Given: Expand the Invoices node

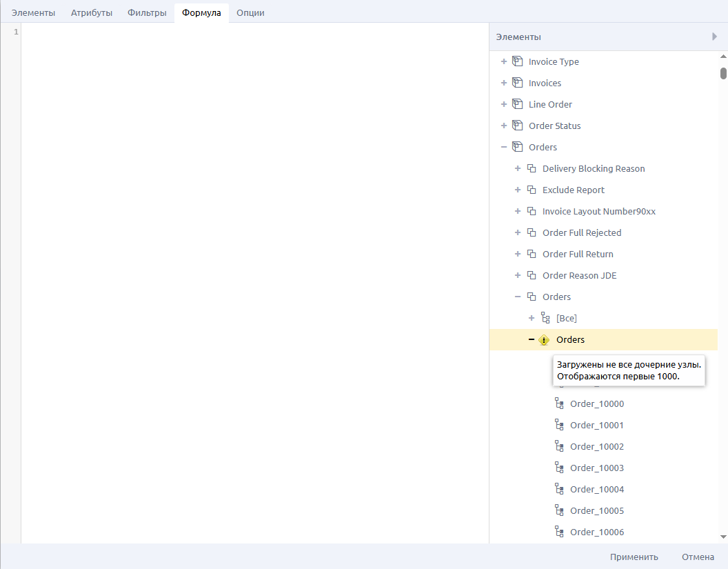Looking at the screenshot, I should (504, 83).
